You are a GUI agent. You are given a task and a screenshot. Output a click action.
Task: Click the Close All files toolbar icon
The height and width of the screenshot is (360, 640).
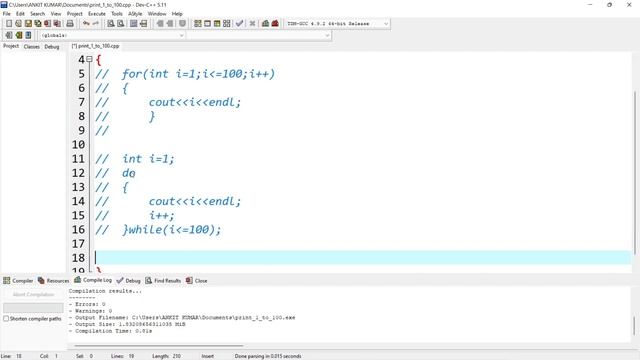click(57, 24)
